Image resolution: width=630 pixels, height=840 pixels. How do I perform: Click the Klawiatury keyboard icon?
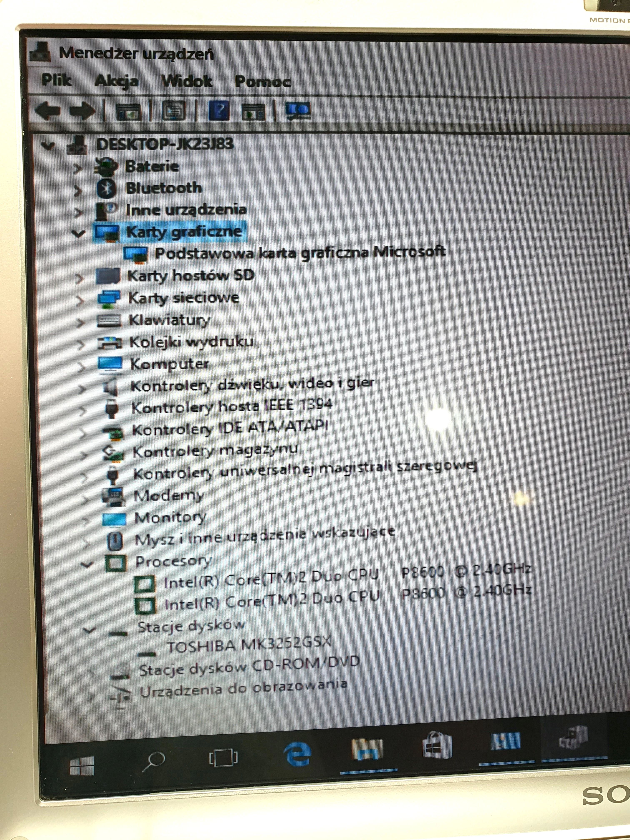click(x=109, y=321)
